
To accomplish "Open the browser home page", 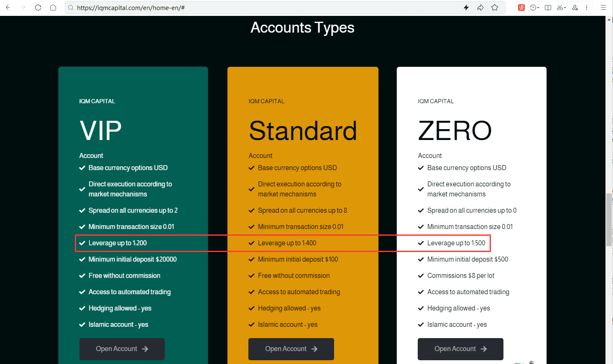I will pyautogui.click(x=53, y=8).
